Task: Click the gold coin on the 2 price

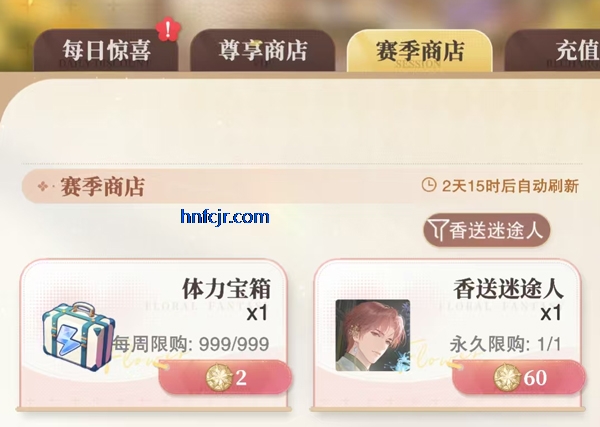Action: [x=219, y=378]
